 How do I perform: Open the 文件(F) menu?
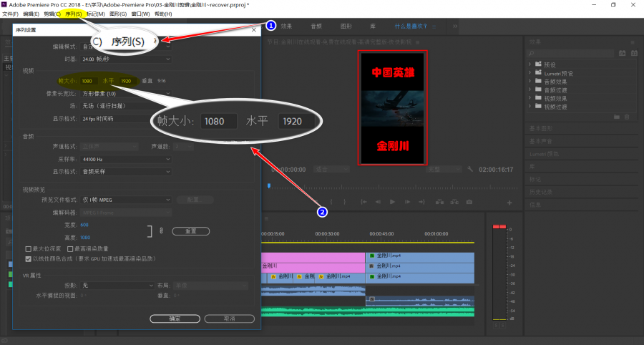[10, 14]
